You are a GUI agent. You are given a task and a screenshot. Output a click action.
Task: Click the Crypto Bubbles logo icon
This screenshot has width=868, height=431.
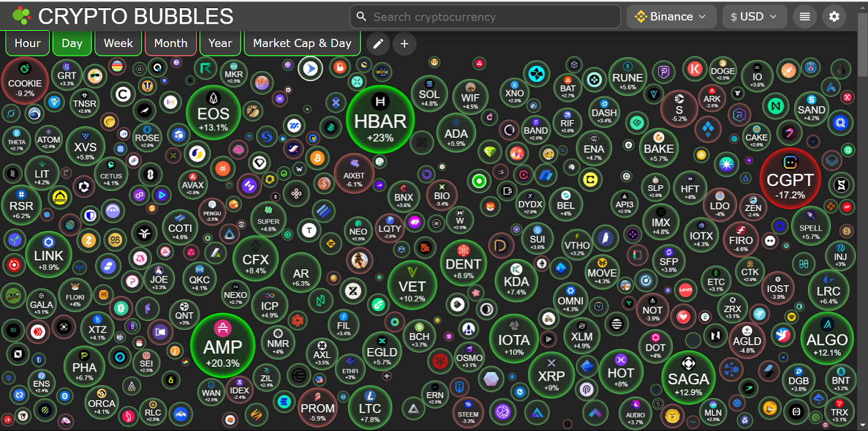pyautogui.click(x=22, y=16)
